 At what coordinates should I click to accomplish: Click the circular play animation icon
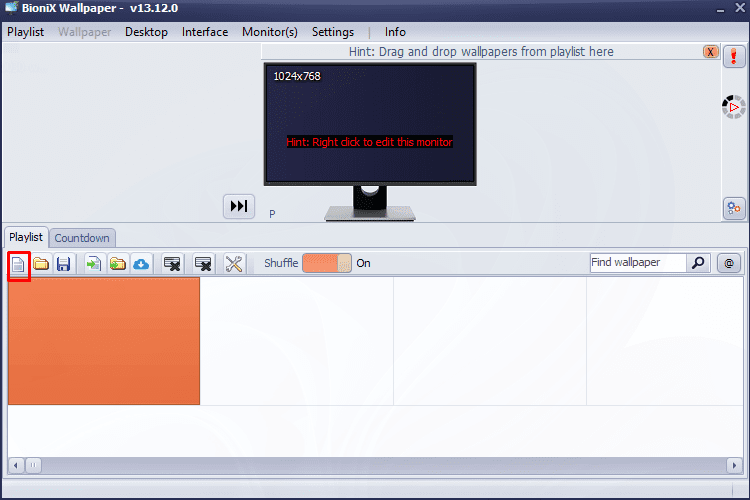734,107
